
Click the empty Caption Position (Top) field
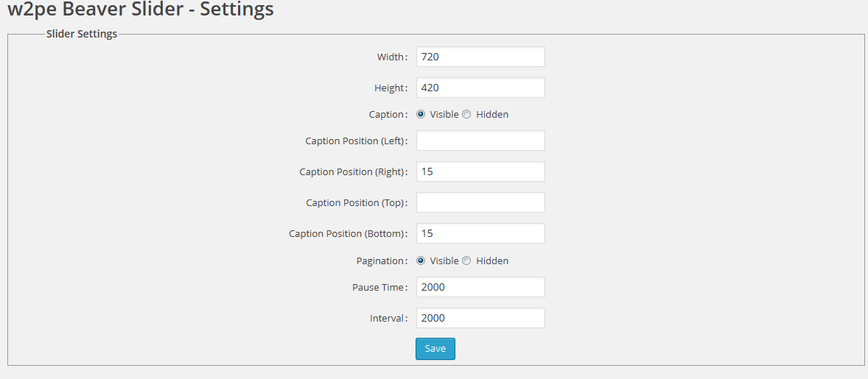[x=480, y=203]
